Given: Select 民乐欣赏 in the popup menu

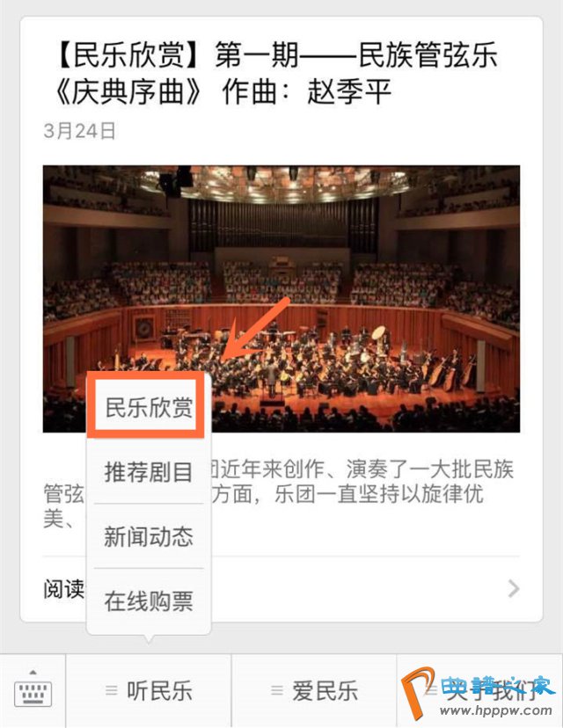Looking at the screenshot, I should 149,407.
